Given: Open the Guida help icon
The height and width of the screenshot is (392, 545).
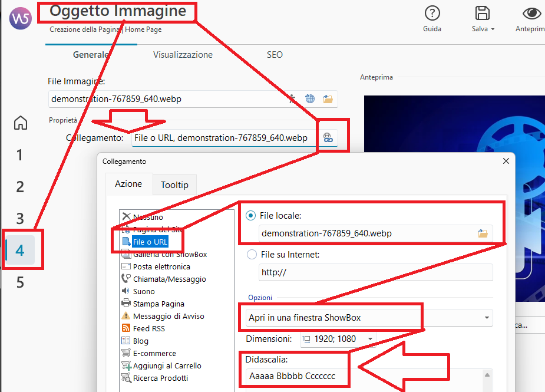Looking at the screenshot, I should coord(432,14).
